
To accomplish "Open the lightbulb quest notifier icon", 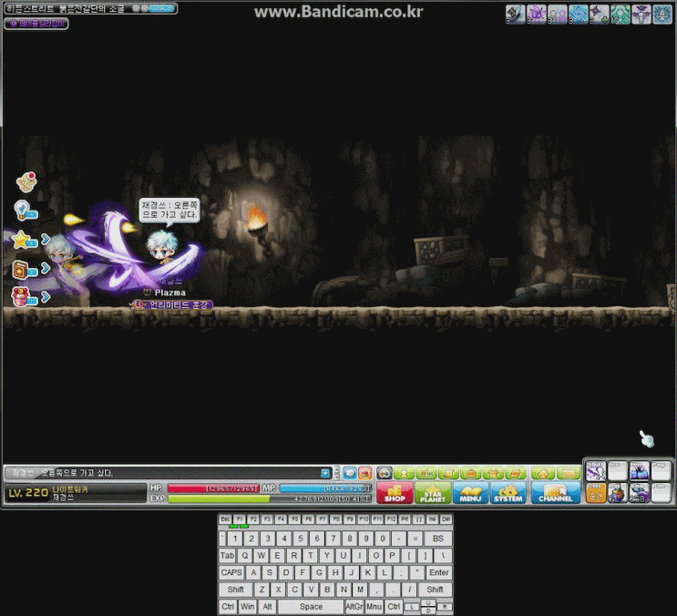I will point(26,210).
